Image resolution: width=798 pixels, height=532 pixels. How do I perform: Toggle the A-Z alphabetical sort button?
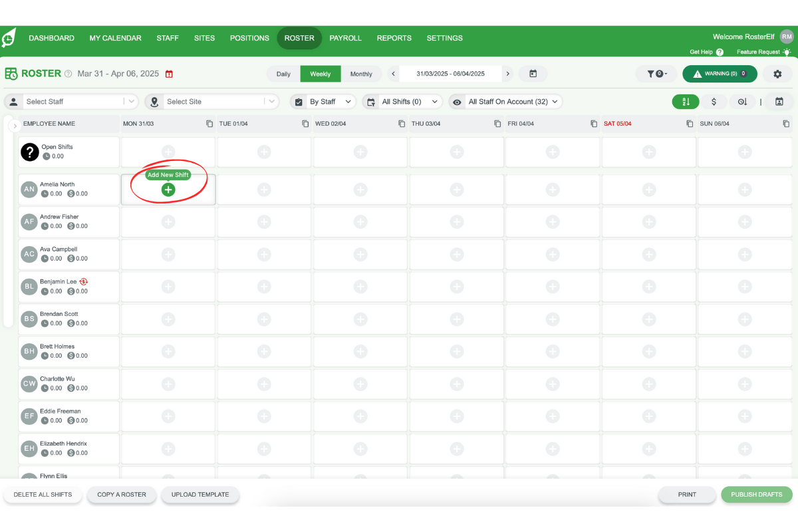click(x=686, y=102)
